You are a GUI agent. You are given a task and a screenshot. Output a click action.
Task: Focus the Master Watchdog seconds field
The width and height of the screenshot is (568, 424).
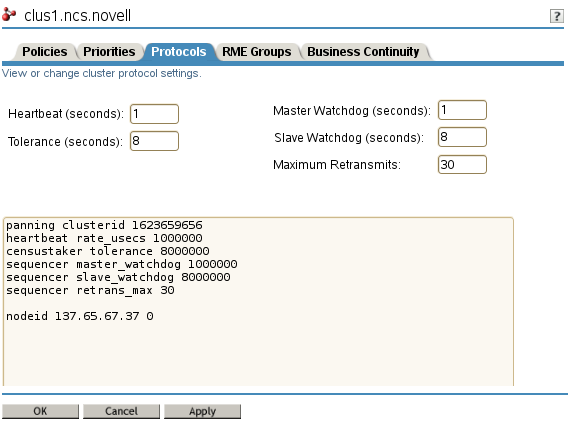pos(462,110)
